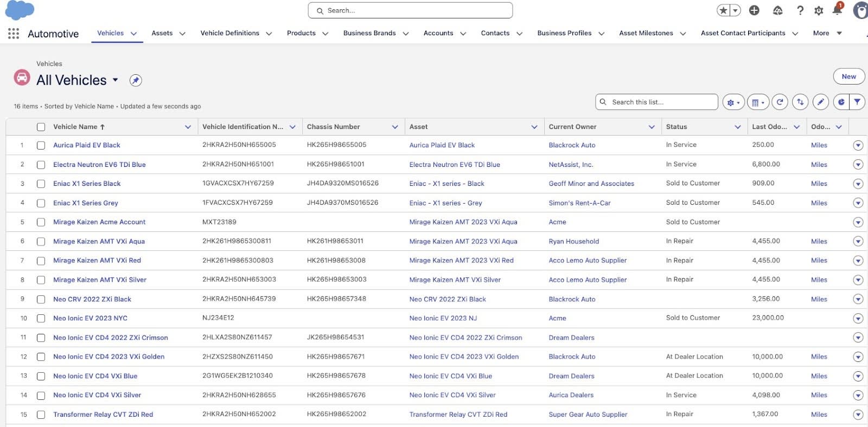Open the Notifications bell icon
The image size is (868, 427).
click(x=837, y=10)
